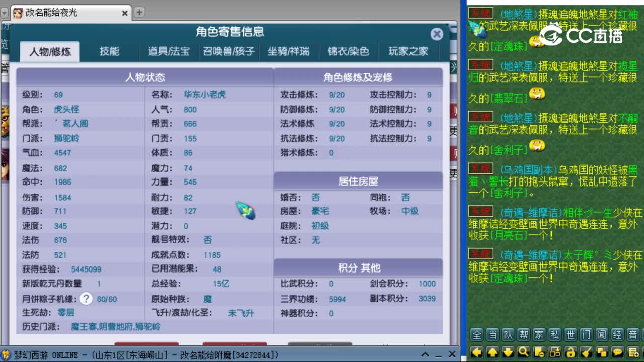Click the page-with-minus chat icon
This screenshot has height=362, width=644.
[x=539, y=351]
